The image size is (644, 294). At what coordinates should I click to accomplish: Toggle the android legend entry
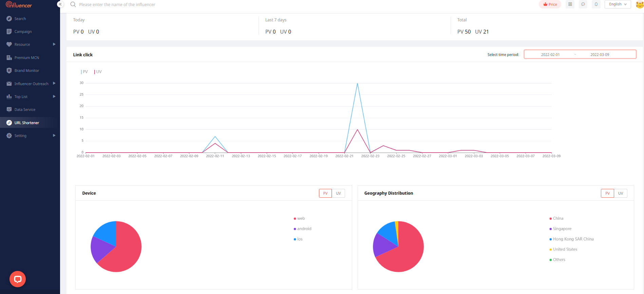click(302, 229)
